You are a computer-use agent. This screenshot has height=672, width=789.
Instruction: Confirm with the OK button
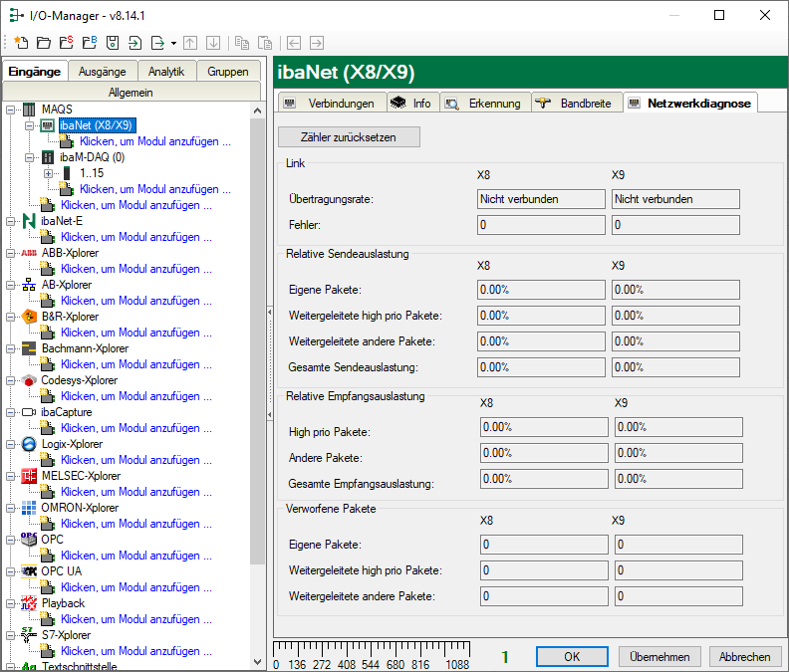pyautogui.click(x=572, y=656)
